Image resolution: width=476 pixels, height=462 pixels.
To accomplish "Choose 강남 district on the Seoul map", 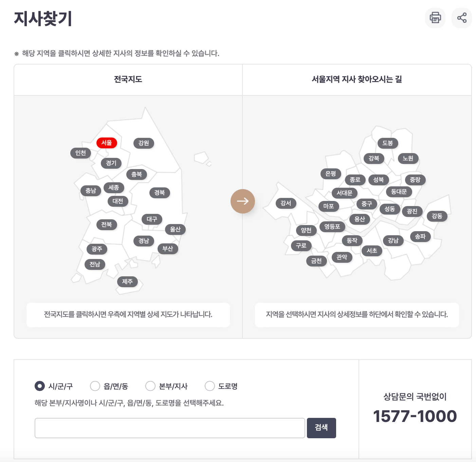I will 393,241.
